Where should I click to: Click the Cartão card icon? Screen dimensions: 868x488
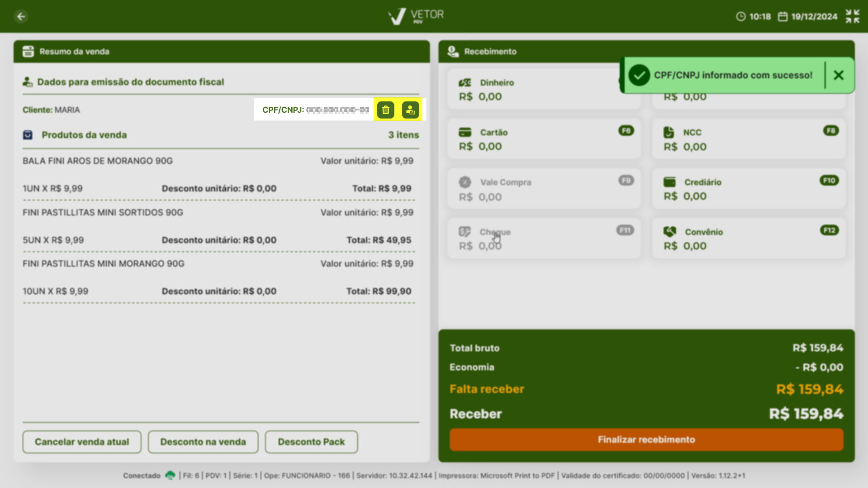465,132
